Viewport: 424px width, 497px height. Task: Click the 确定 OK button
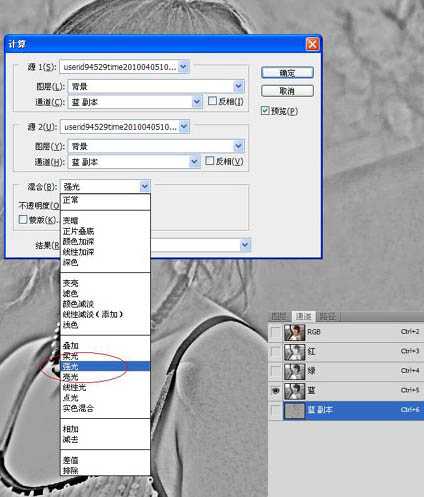(287, 73)
